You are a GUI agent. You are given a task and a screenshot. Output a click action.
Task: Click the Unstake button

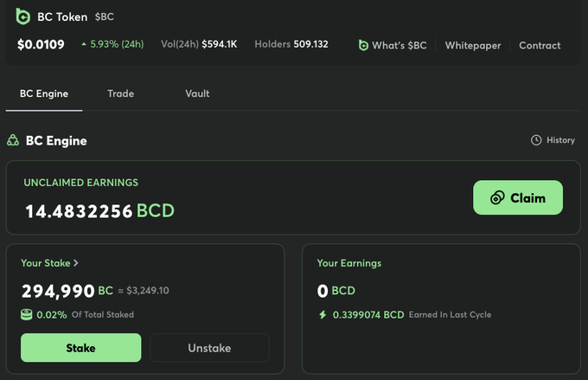point(209,348)
